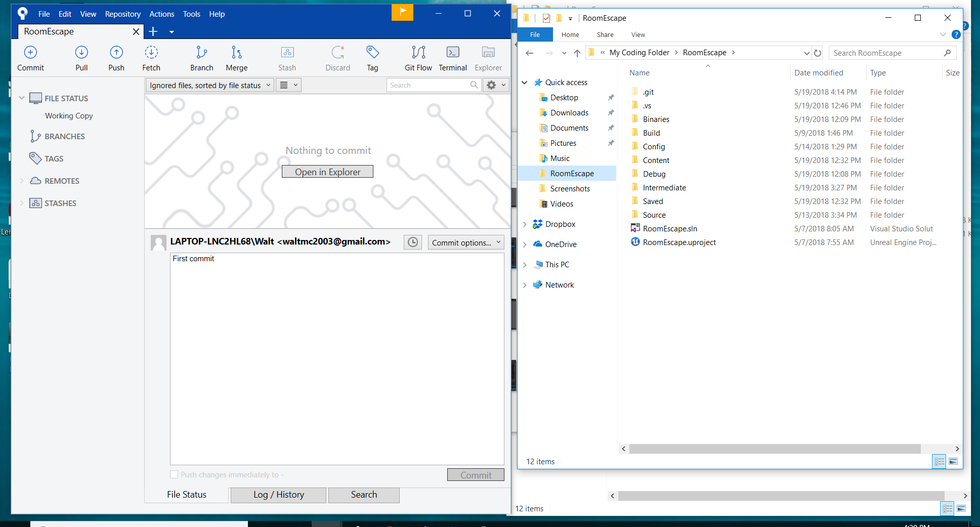The image size is (980, 527).
Task: Open the commit history clock icon
Action: 413,242
